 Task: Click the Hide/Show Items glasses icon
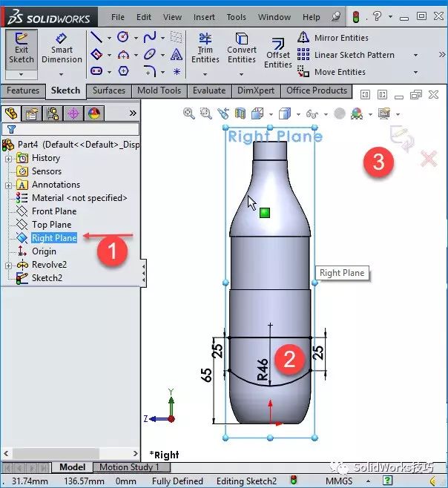[312, 114]
